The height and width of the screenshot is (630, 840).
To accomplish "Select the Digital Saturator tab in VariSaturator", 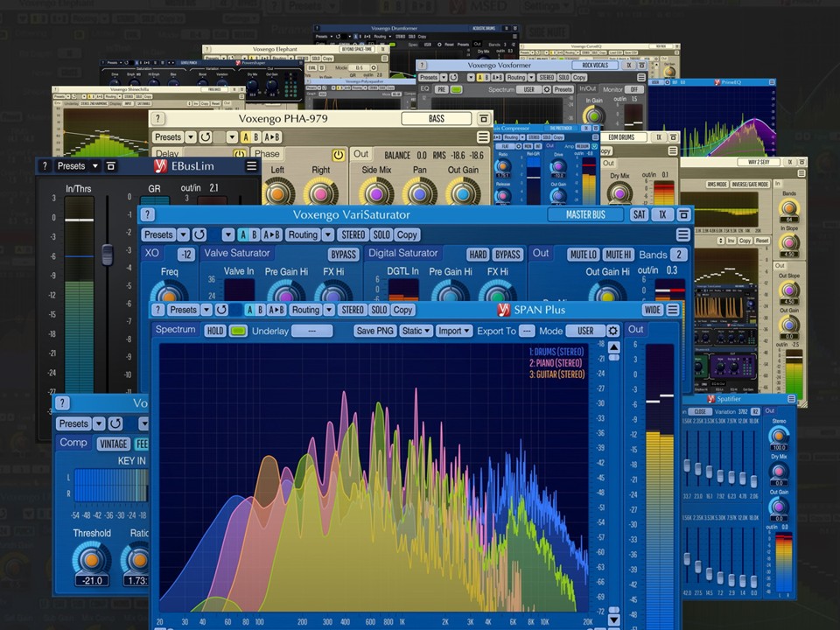I will pos(402,253).
